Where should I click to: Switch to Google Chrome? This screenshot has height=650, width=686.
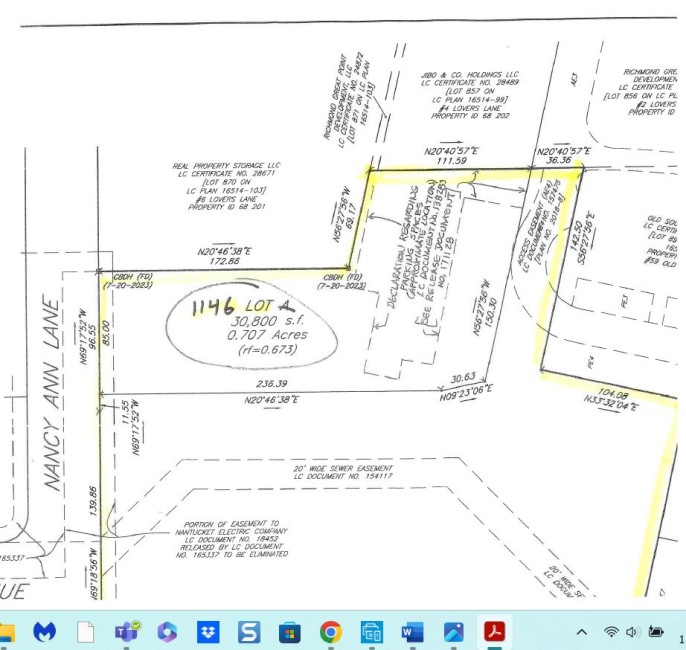[331, 632]
